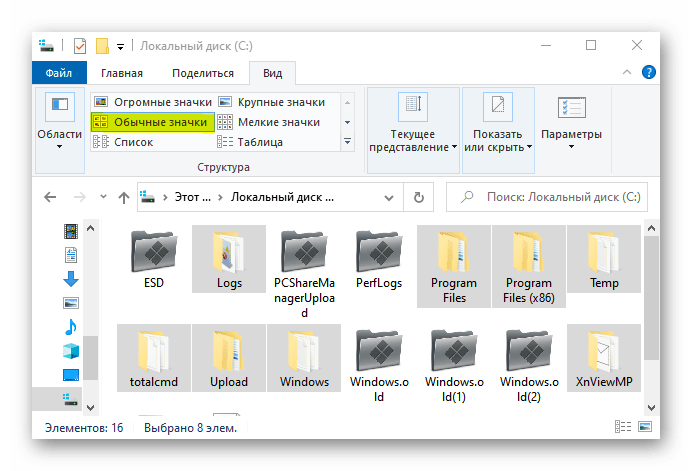Click the navigation pane scrollbar thumb

[90, 358]
